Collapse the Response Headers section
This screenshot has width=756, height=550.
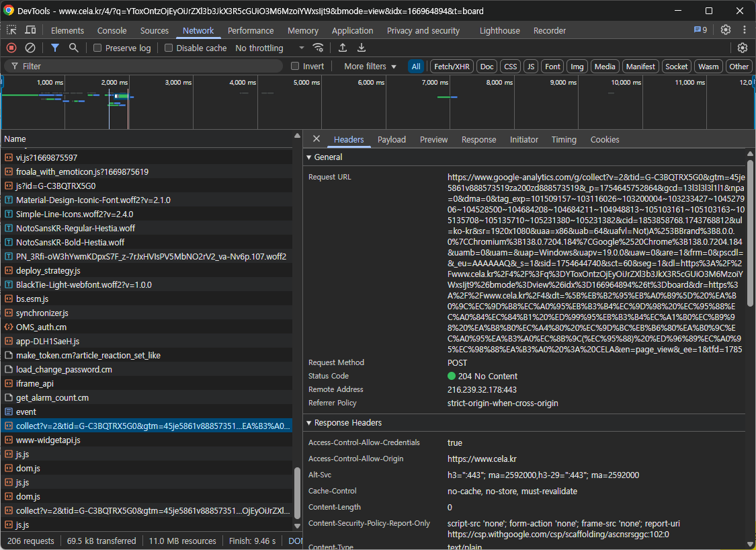click(309, 423)
